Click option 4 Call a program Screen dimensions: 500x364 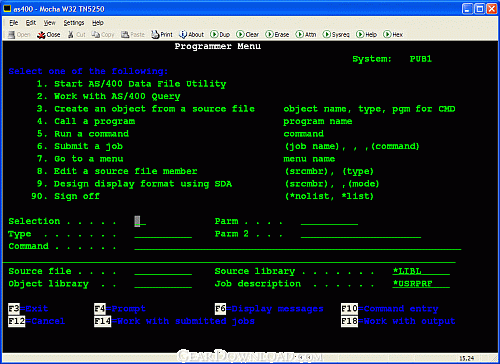point(86,121)
